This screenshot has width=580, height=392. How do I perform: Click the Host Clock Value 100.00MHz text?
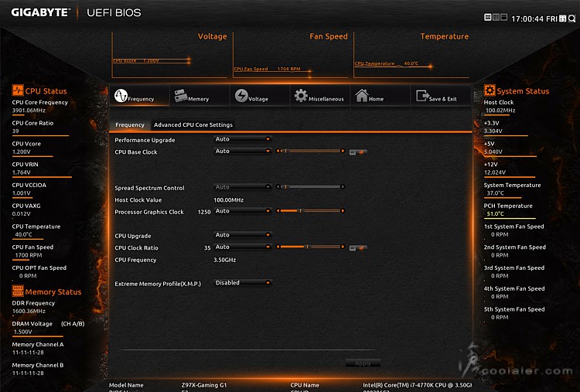tap(229, 200)
